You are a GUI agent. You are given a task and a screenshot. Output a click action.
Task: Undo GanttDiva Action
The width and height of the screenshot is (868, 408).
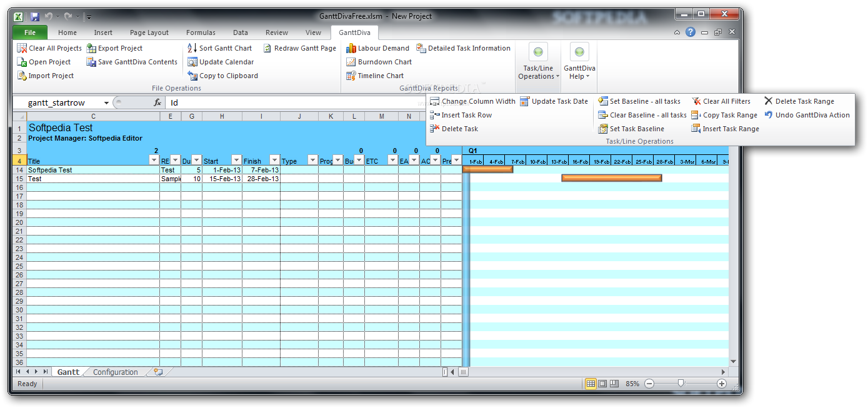pos(807,115)
